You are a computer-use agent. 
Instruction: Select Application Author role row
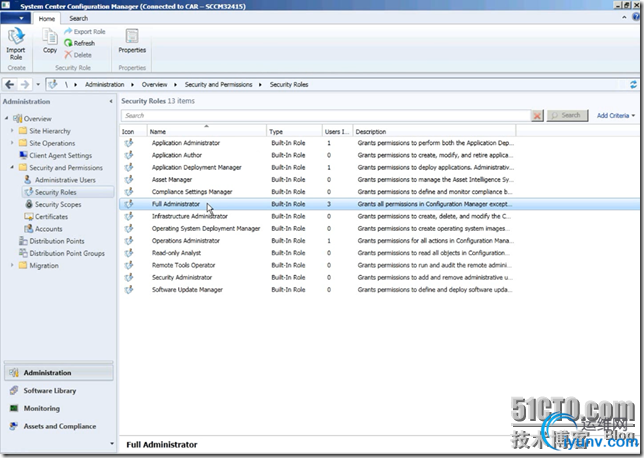click(379, 155)
